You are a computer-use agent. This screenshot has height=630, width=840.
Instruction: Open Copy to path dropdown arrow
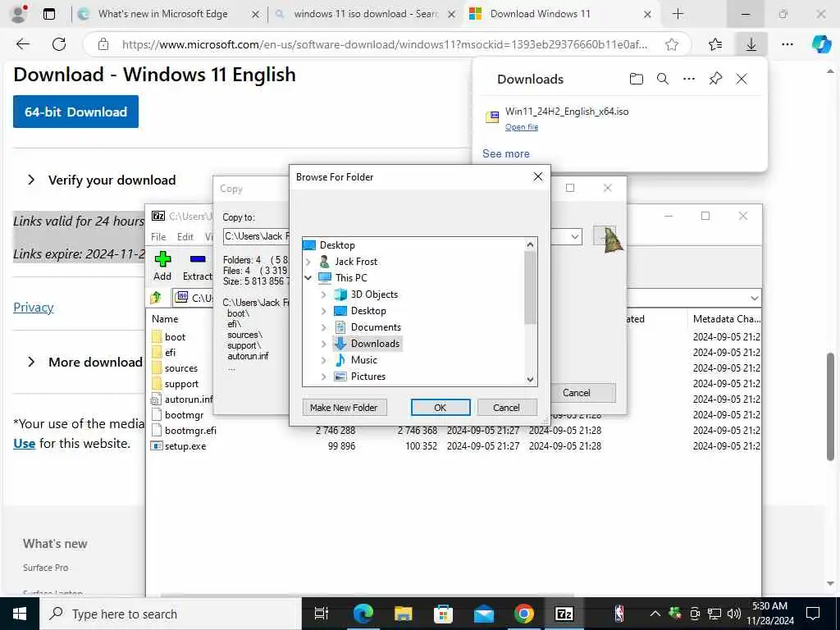point(575,236)
